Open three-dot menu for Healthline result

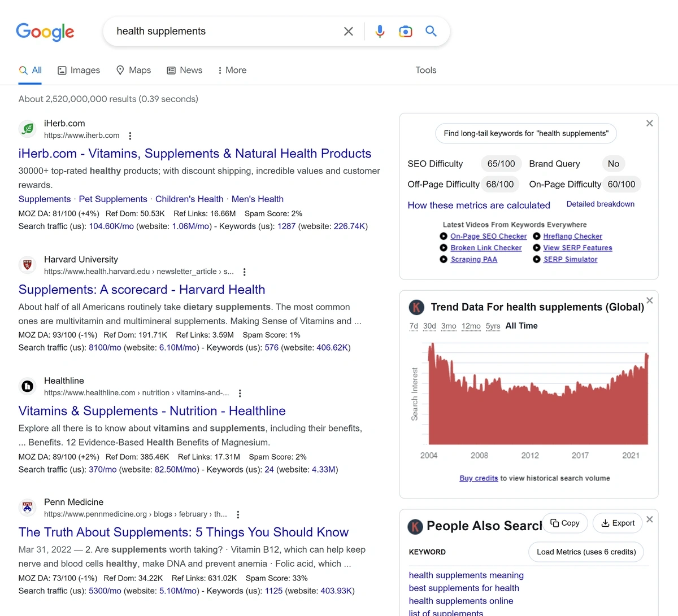240,394
